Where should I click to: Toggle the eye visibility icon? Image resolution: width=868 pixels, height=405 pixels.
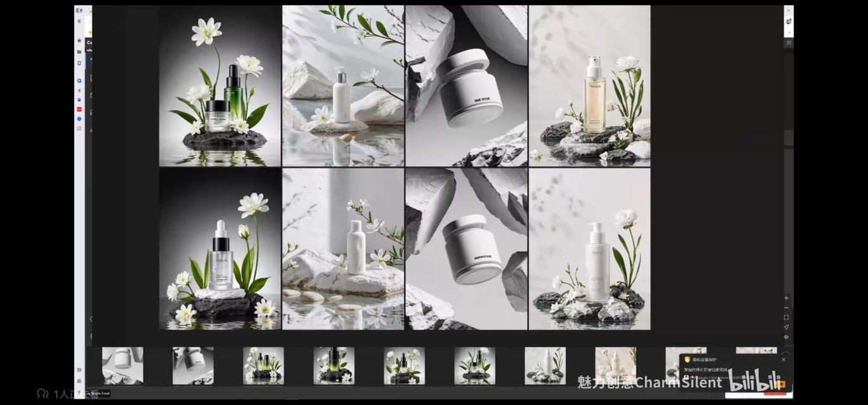[786, 337]
